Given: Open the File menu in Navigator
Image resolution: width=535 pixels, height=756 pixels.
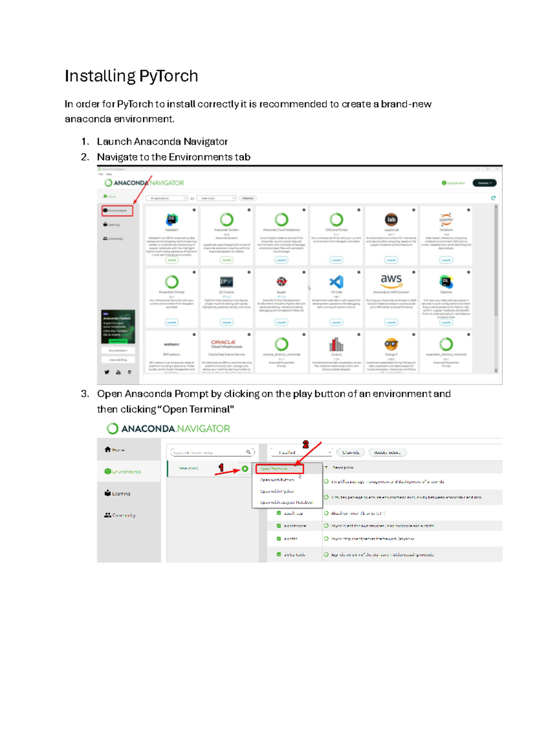Looking at the screenshot, I should click(x=100, y=174).
